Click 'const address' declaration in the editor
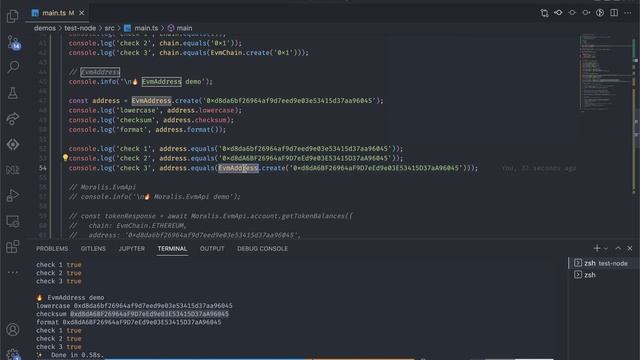This screenshot has height=360, width=640. pos(94,100)
